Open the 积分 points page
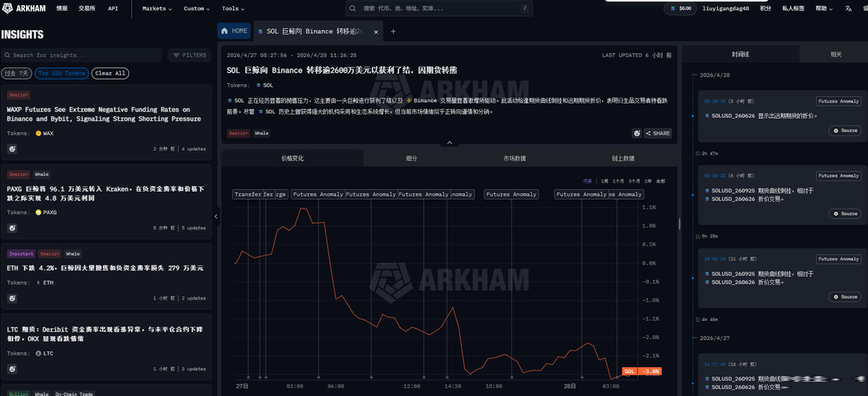 765,9
